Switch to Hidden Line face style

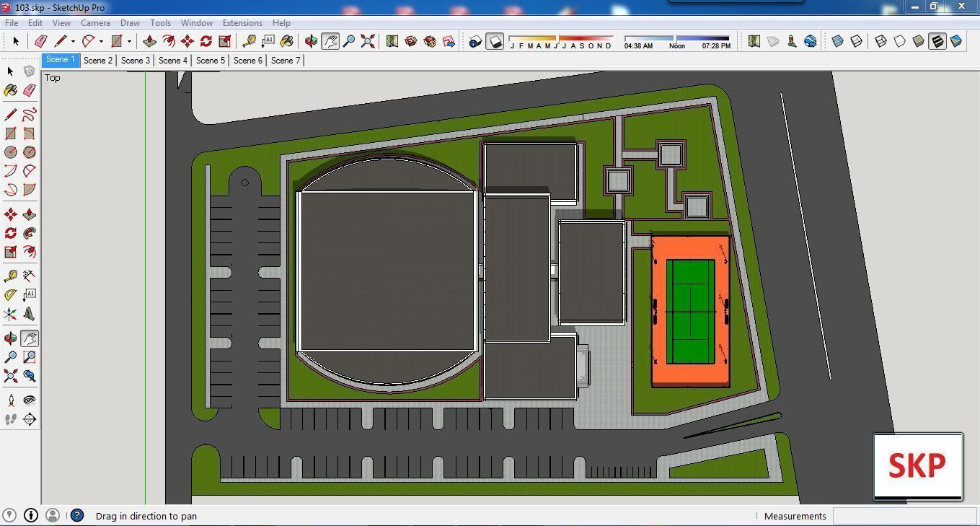[900, 41]
